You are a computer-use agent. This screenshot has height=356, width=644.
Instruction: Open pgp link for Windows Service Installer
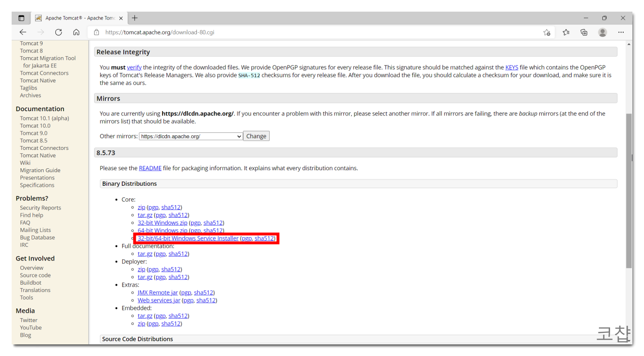point(247,238)
